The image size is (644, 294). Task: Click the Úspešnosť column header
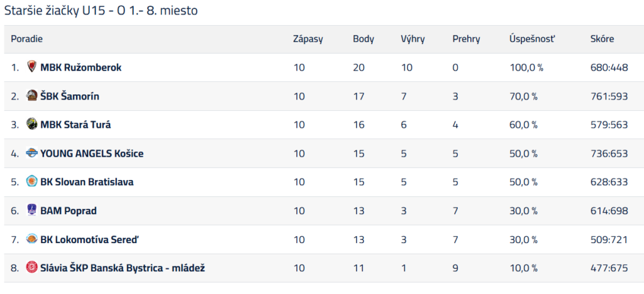click(x=532, y=39)
